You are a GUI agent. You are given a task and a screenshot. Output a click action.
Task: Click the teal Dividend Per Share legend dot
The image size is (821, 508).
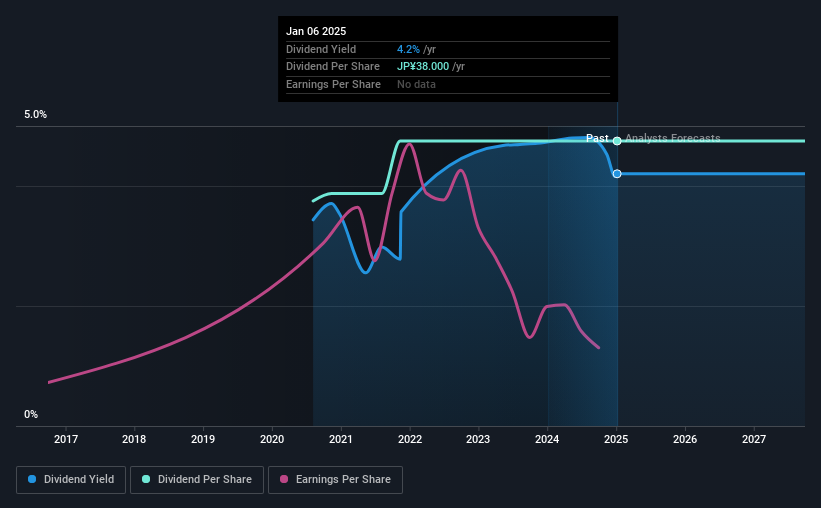click(146, 479)
